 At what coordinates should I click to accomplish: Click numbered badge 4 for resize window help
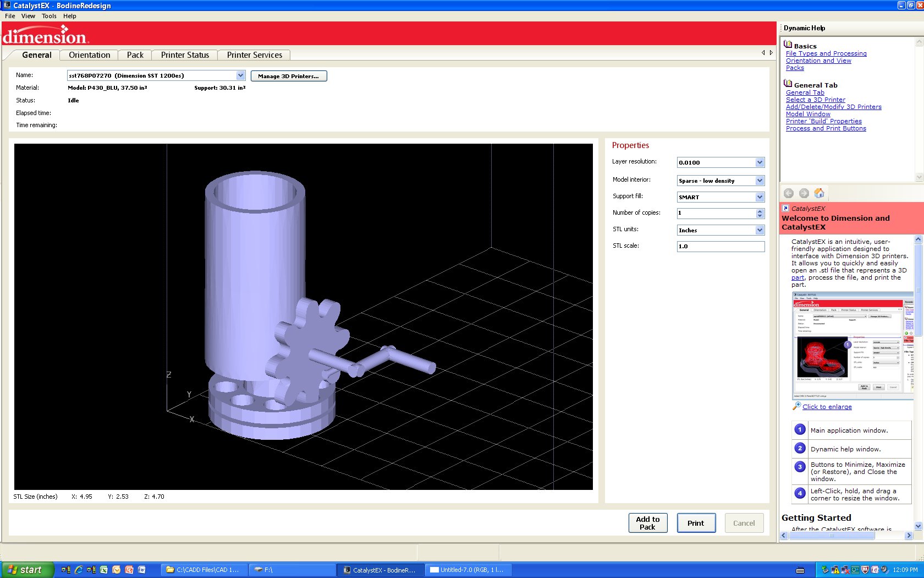800,493
